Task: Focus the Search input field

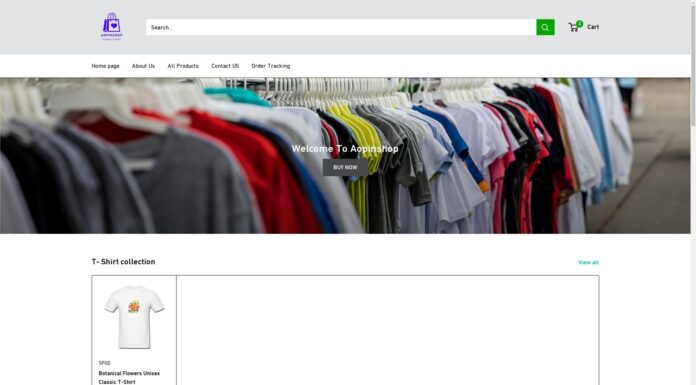Action: pos(341,27)
